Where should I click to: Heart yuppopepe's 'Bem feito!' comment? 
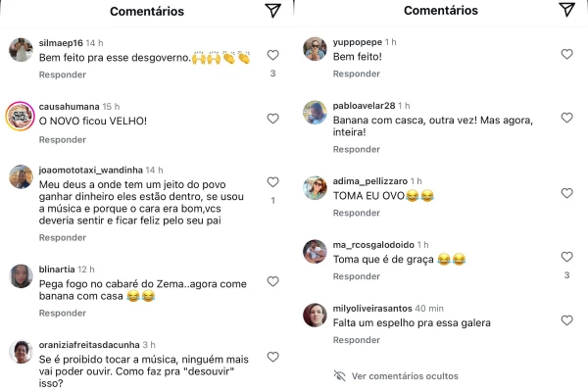point(567,54)
